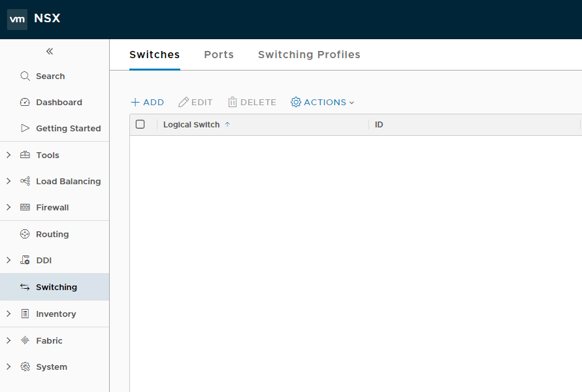Click Add to create logical switch

point(148,102)
